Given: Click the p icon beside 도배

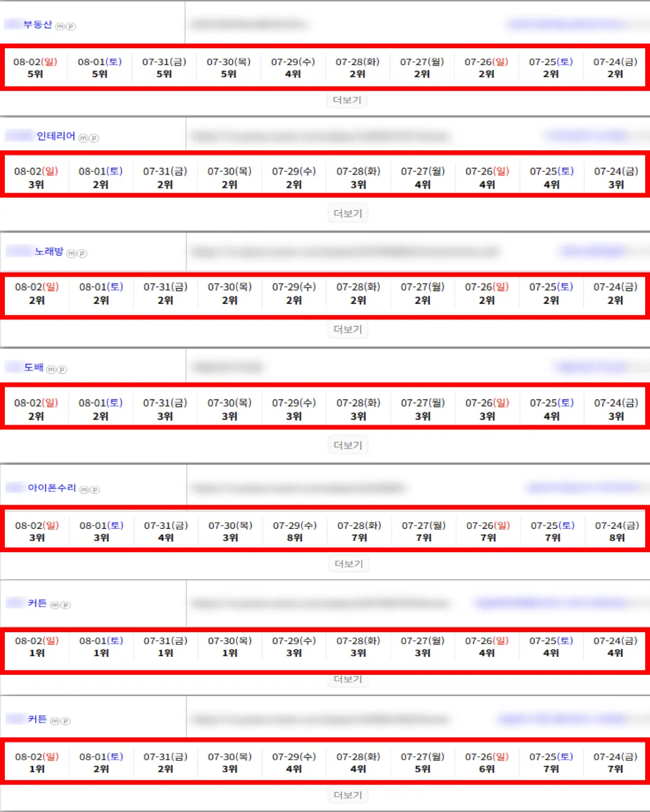Looking at the screenshot, I should click(x=62, y=369).
